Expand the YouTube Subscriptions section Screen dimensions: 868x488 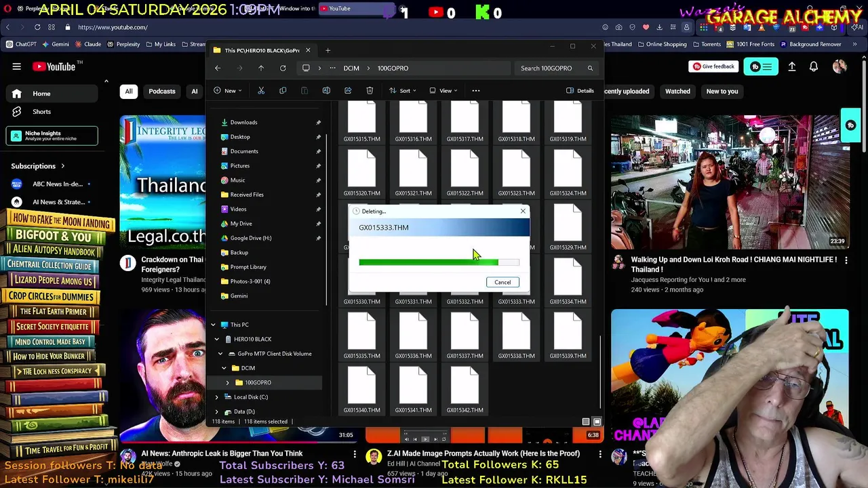click(38, 166)
